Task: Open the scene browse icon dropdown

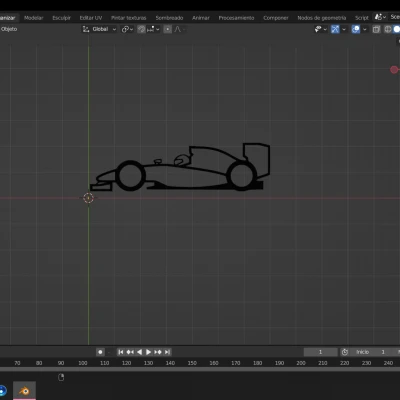Action: [x=381, y=17]
